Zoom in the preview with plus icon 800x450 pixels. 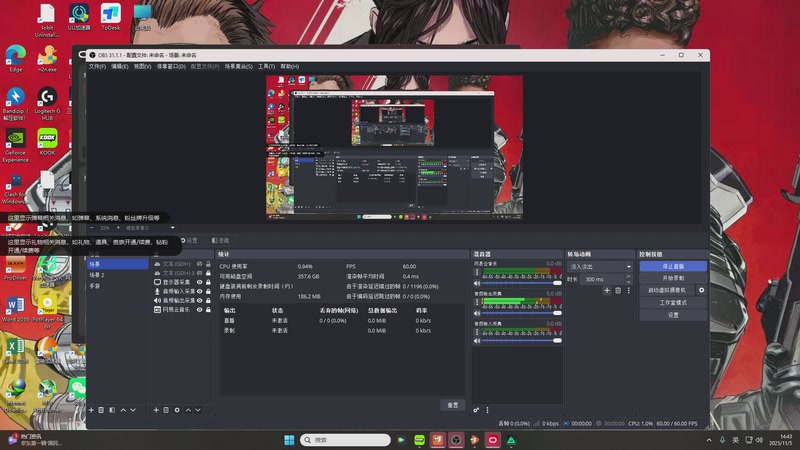click(118, 228)
